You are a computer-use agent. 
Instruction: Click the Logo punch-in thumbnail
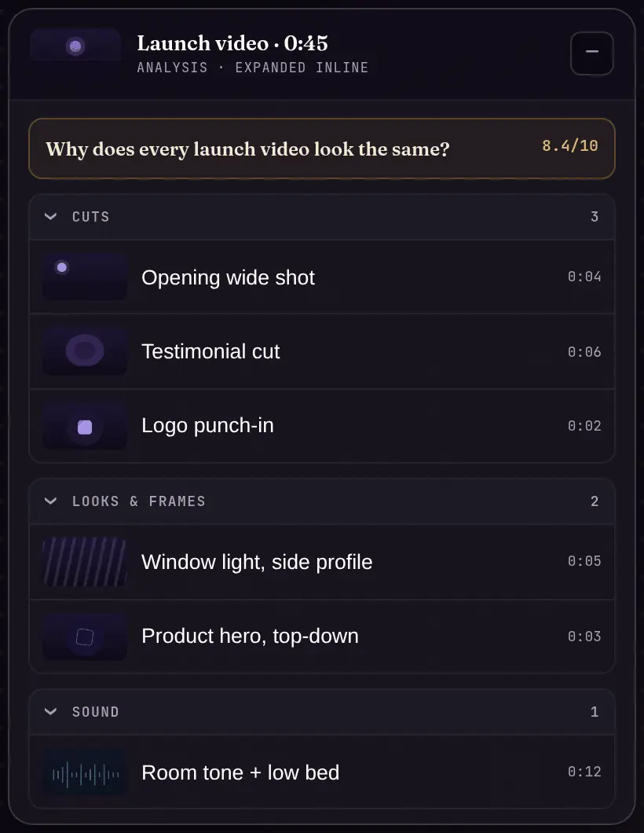[x=85, y=425]
